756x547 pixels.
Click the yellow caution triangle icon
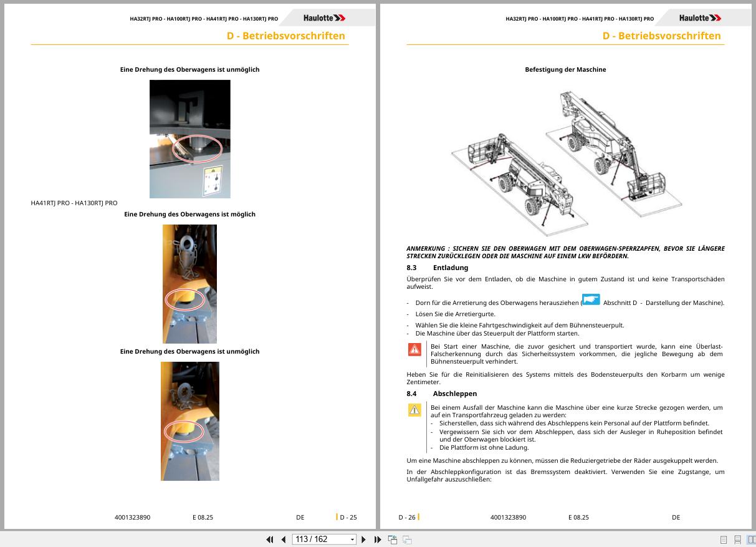(414, 410)
